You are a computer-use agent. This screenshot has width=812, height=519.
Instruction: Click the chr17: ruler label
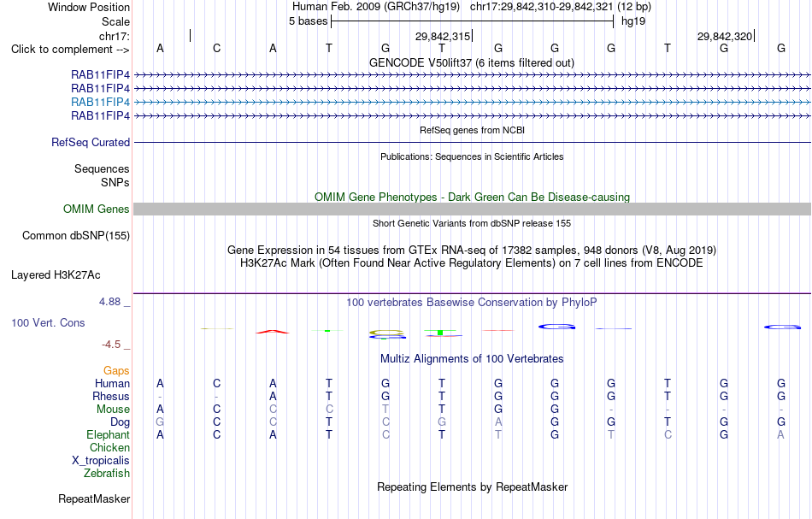[115, 36]
